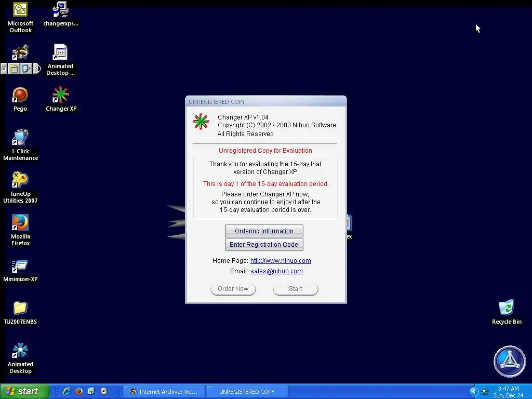Click the 'Changer XP v1.04' version text
The image size is (532, 399).
243,117
